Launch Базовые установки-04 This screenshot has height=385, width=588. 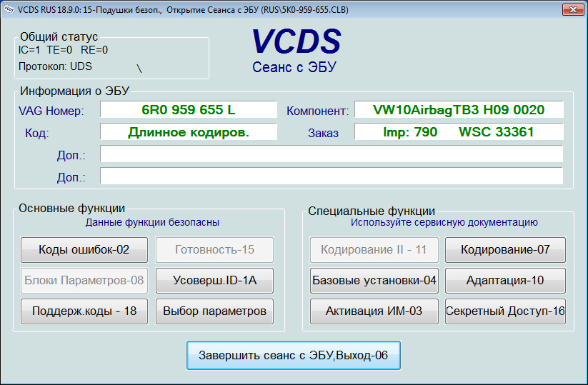pyautogui.click(x=374, y=281)
